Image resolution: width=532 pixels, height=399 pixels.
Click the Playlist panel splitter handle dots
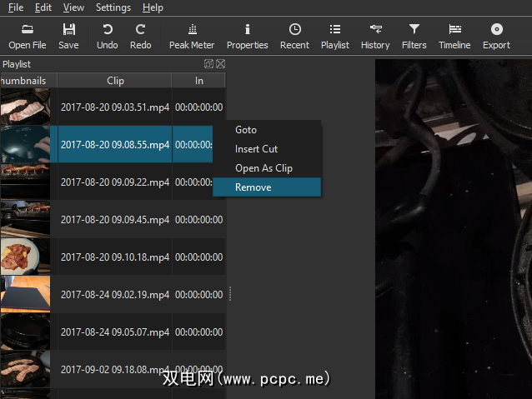(230, 294)
